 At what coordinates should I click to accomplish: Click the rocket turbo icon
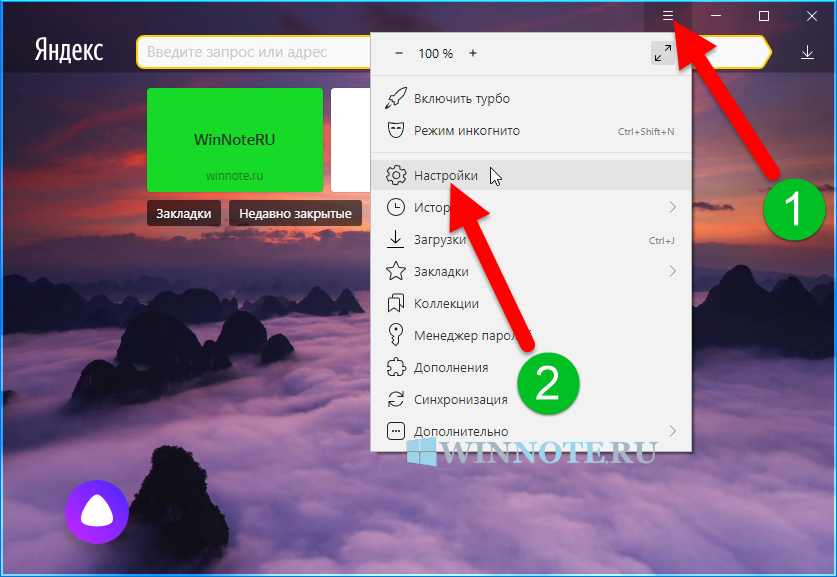(x=396, y=99)
